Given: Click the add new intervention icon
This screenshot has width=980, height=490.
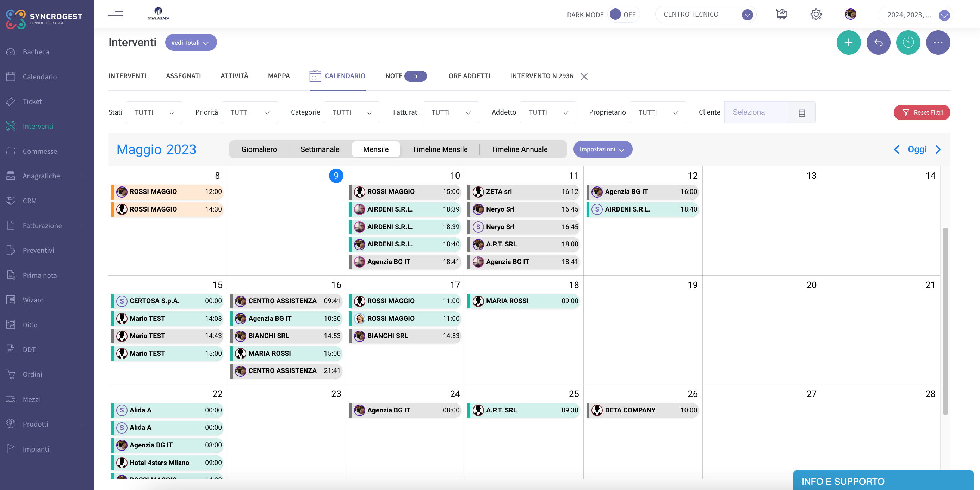Looking at the screenshot, I should tap(849, 42).
